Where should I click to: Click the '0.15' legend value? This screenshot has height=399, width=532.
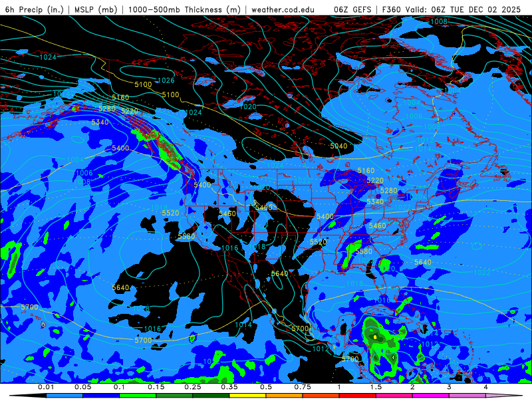tap(156, 387)
